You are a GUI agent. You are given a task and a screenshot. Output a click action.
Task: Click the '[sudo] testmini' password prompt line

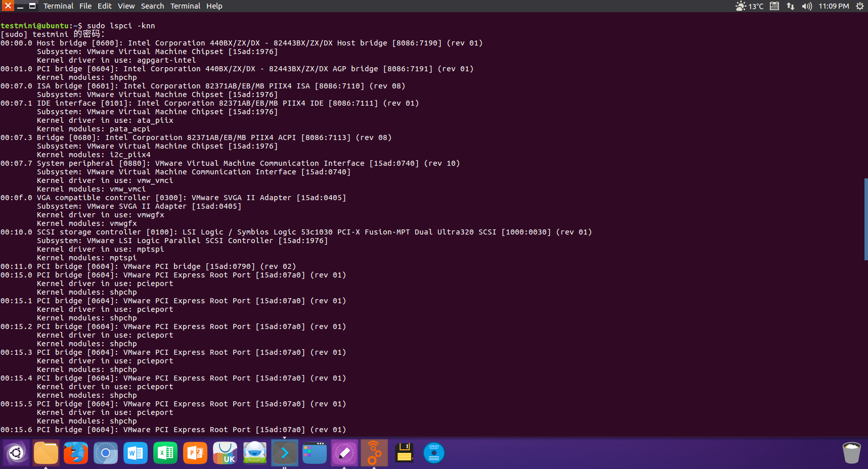click(x=53, y=34)
